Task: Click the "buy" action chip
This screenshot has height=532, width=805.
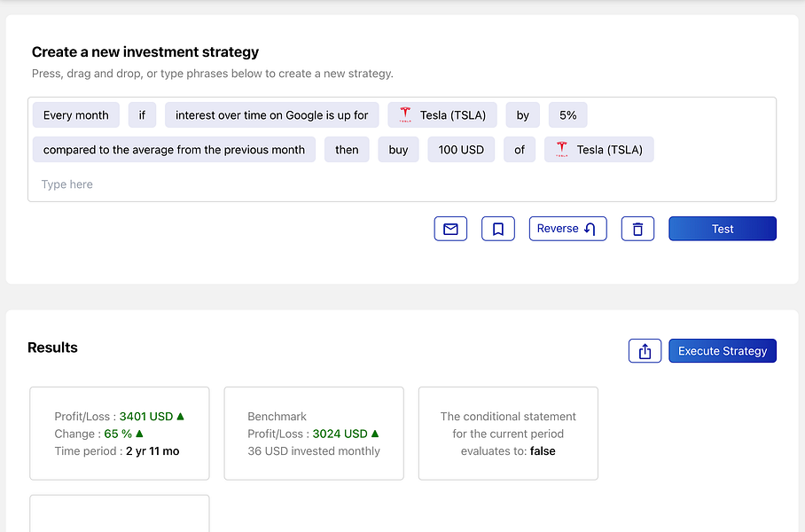Action: tap(398, 150)
